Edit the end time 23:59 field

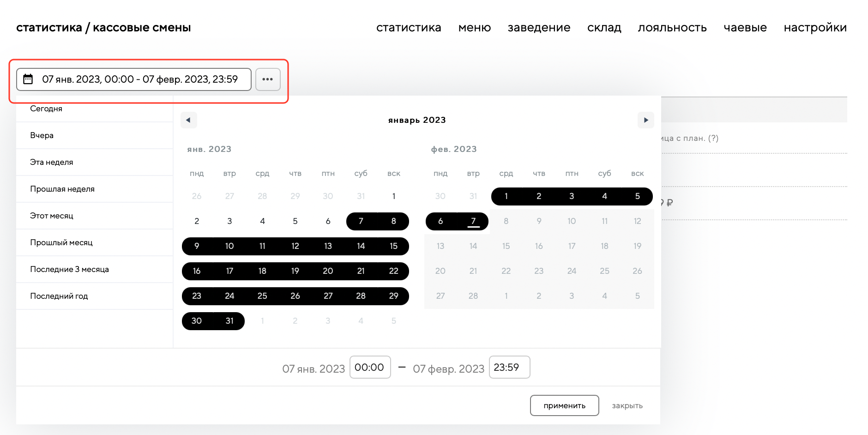[509, 368]
